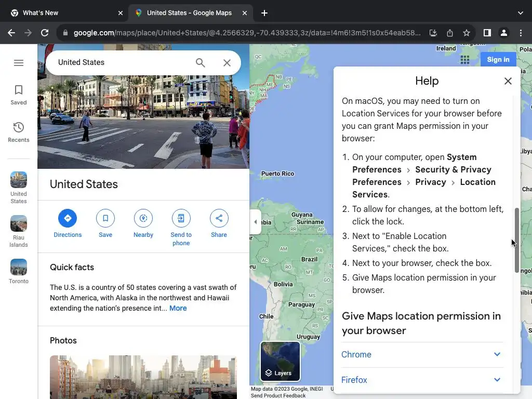Click the Help panel scrollbar thumb

[x=517, y=240]
